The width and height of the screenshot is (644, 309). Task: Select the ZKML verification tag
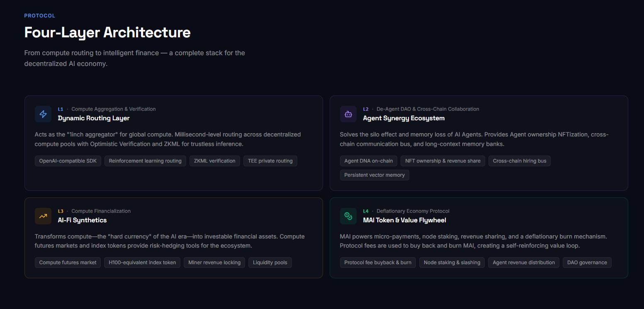coord(214,161)
